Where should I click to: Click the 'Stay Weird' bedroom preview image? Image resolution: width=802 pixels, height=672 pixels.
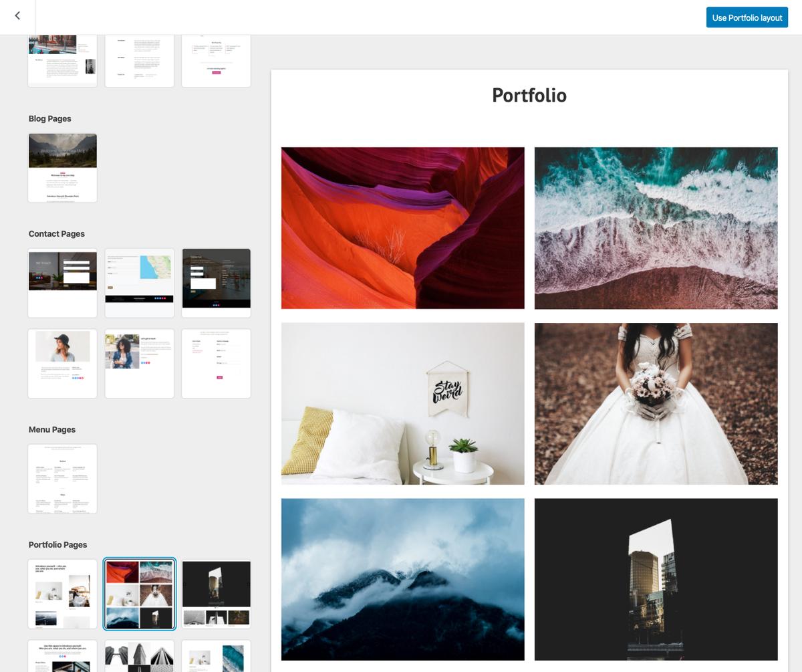pos(402,403)
